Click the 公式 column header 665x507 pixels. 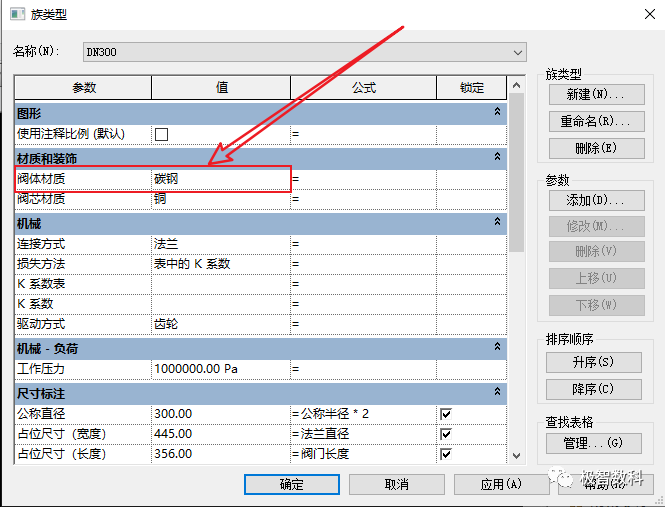click(x=364, y=88)
